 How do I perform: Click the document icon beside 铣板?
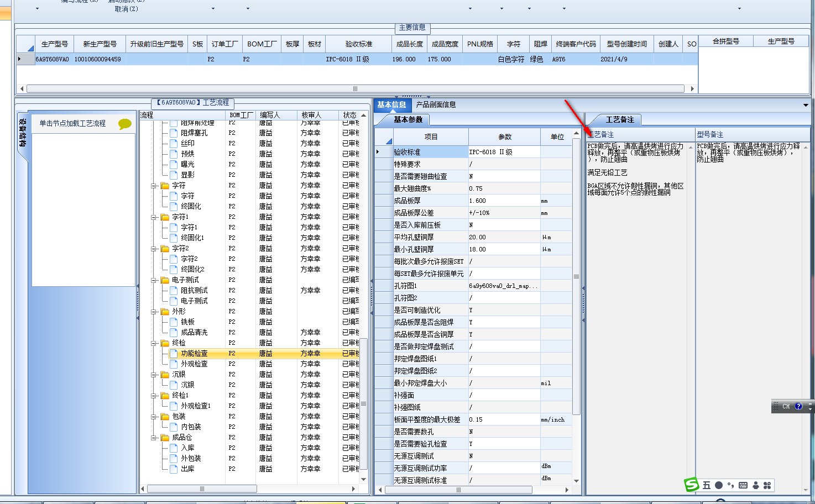(174, 322)
